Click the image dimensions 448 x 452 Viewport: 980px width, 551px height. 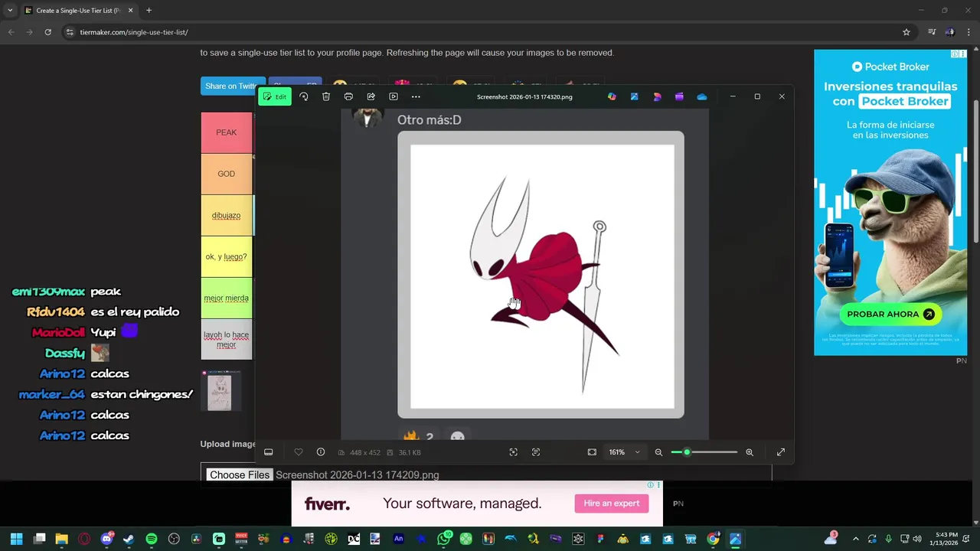pyautogui.click(x=364, y=452)
